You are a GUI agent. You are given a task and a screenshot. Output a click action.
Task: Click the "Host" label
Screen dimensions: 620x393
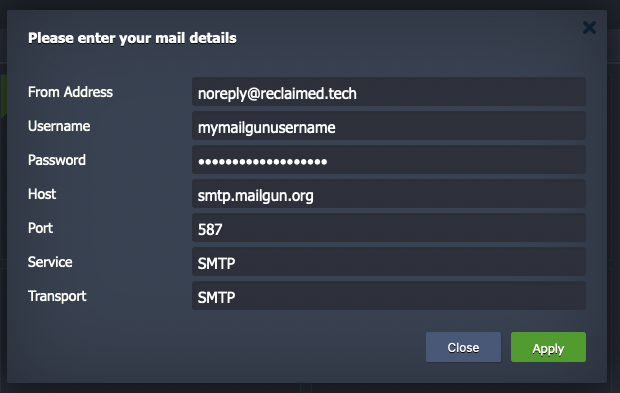pyautogui.click(x=42, y=194)
